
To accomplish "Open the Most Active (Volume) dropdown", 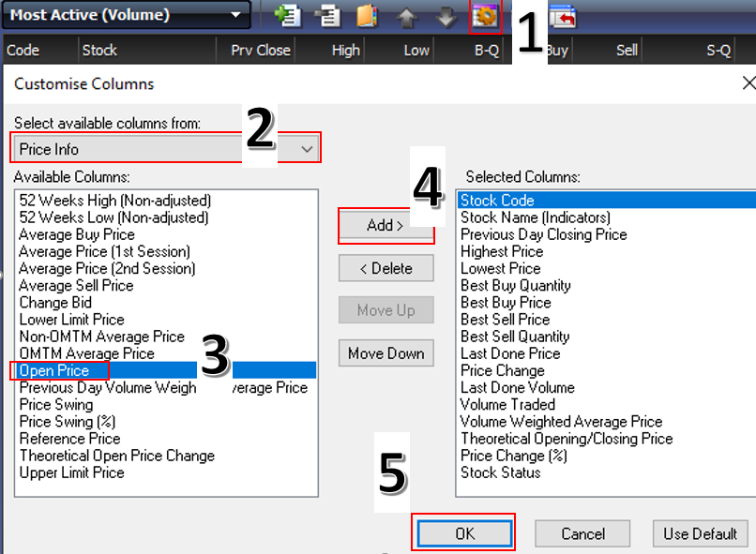I will [235, 15].
